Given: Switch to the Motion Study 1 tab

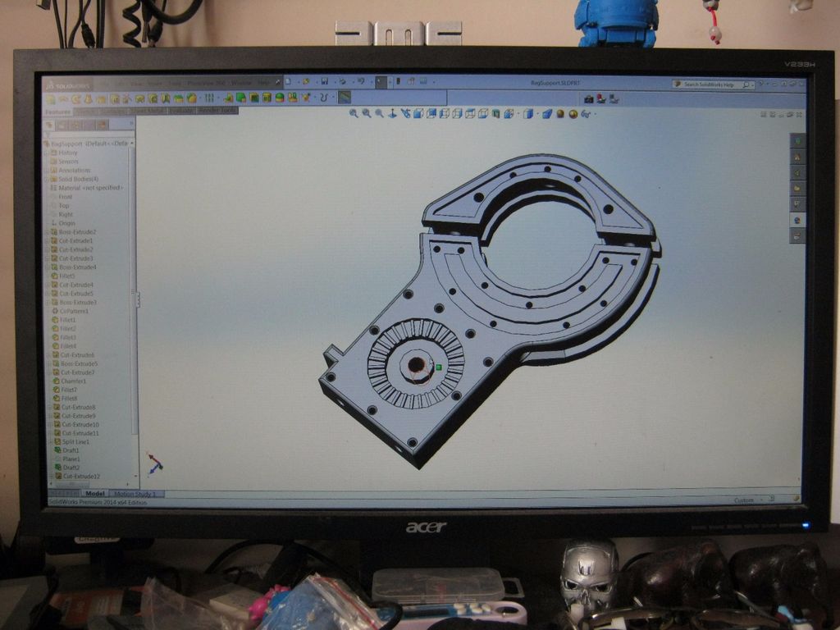Looking at the screenshot, I should [135, 494].
